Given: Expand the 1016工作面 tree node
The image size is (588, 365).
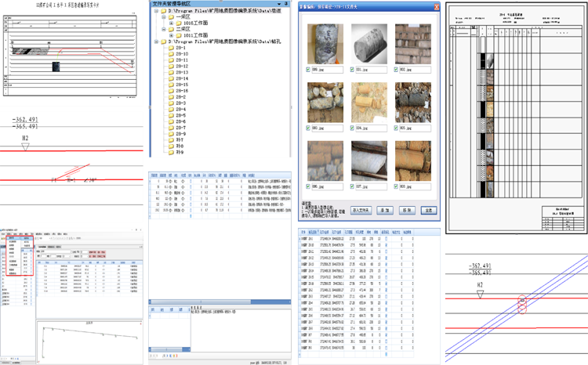Looking at the screenshot, I should click(171, 23).
